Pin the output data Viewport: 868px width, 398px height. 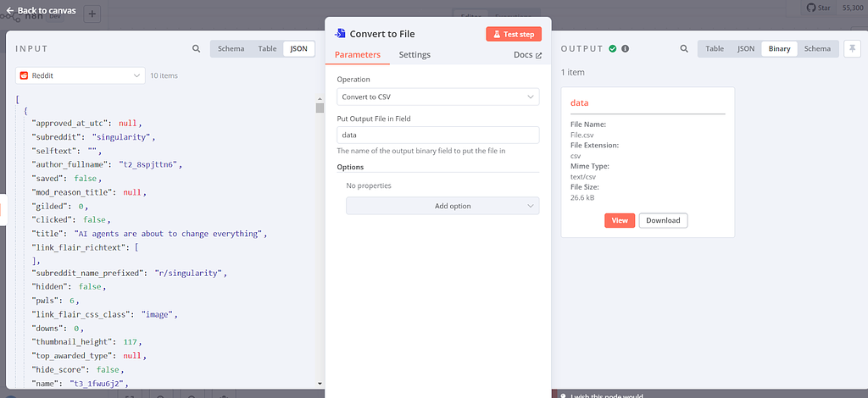(851, 49)
